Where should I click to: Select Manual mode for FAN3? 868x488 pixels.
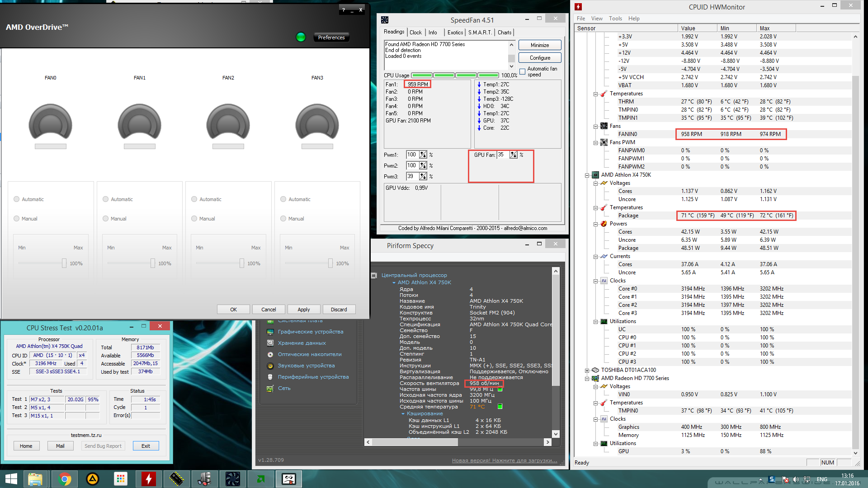pyautogui.click(x=283, y=219)
